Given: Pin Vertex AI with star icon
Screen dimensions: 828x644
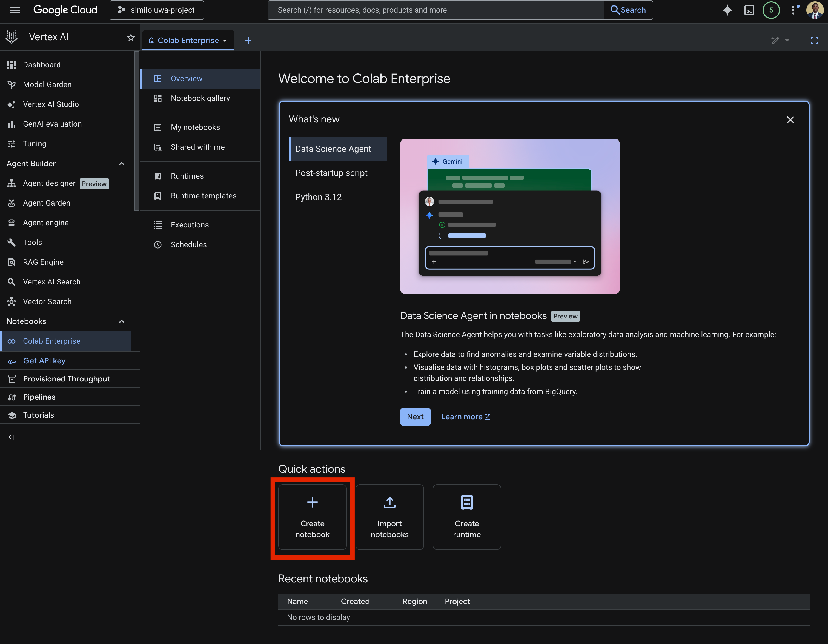Looking at the screenshot, I should click(131, 37).
